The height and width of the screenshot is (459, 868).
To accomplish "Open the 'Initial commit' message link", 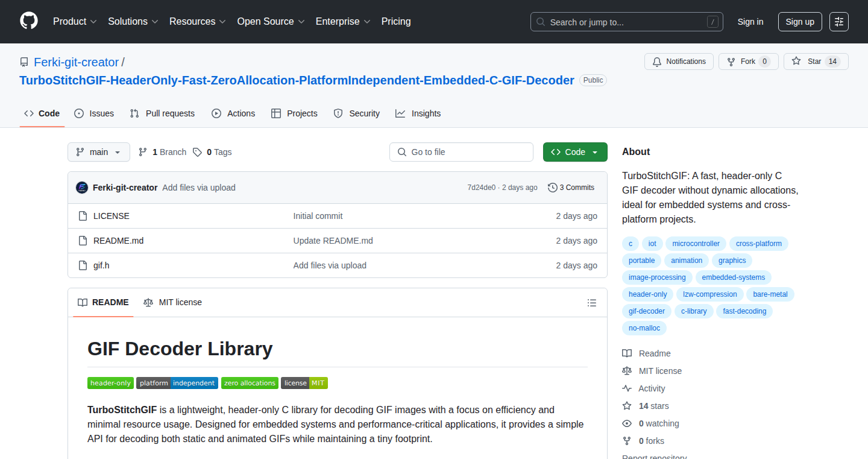I will (x=318, y=216).
